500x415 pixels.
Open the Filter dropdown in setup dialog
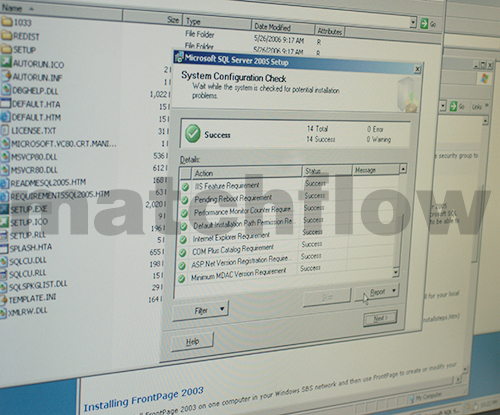tap(201, 310)
